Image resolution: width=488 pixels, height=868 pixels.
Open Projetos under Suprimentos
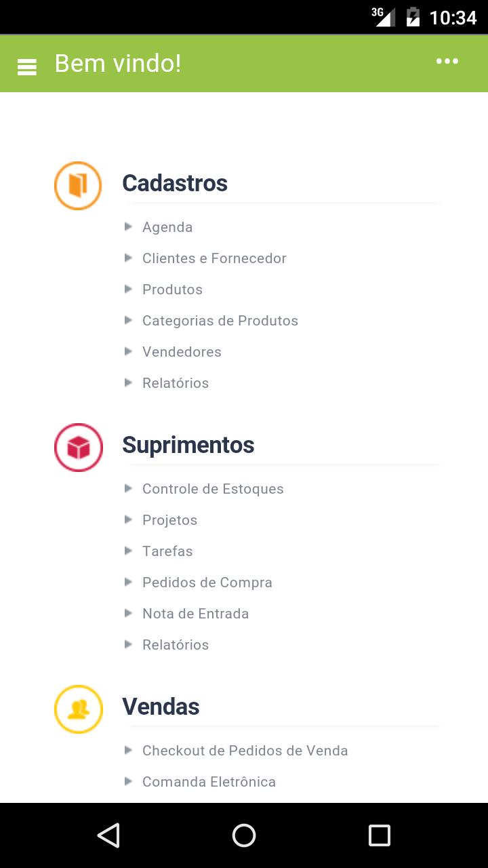click(x=169, y=520)
